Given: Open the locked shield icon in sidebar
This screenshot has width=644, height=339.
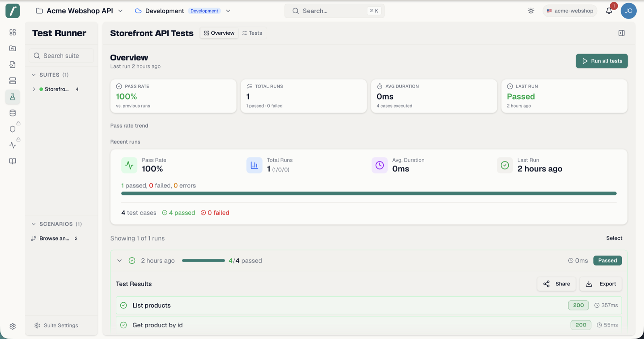Looking at the screenshot, I should click(12, 129).
